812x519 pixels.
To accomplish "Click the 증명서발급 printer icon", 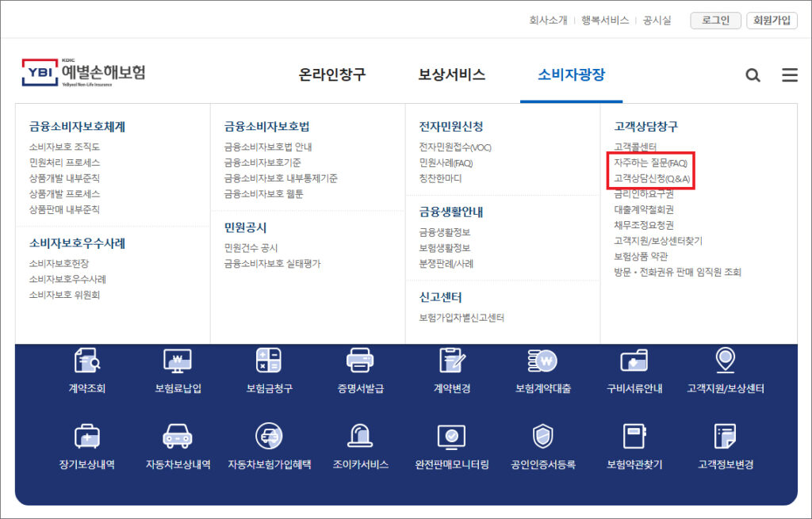I will coord(360,361).
